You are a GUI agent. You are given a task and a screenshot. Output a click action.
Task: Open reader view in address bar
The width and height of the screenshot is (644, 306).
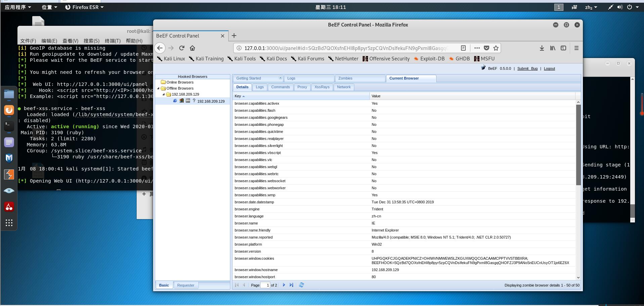click(463, 48)
